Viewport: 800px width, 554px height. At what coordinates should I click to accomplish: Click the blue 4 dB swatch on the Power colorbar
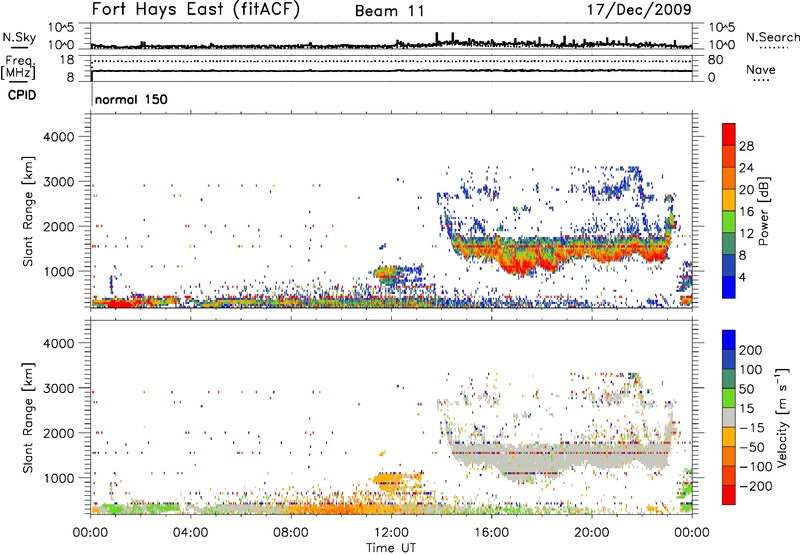[729, 287]
